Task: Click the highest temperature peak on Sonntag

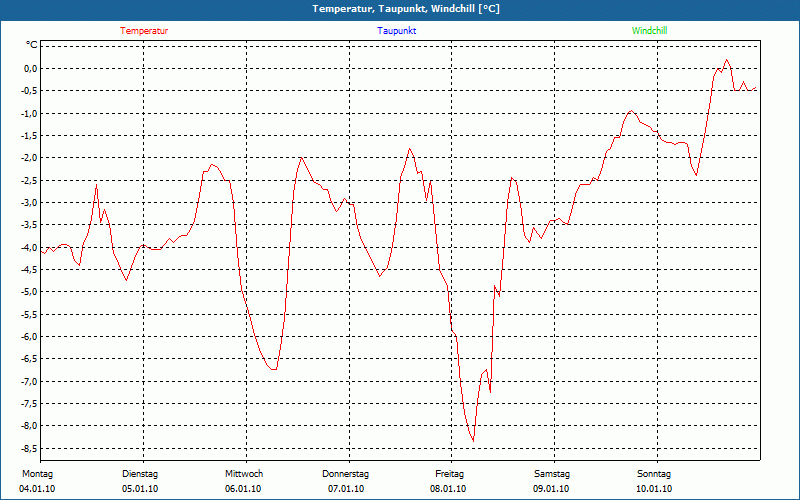Action: [x=727, y=60]
